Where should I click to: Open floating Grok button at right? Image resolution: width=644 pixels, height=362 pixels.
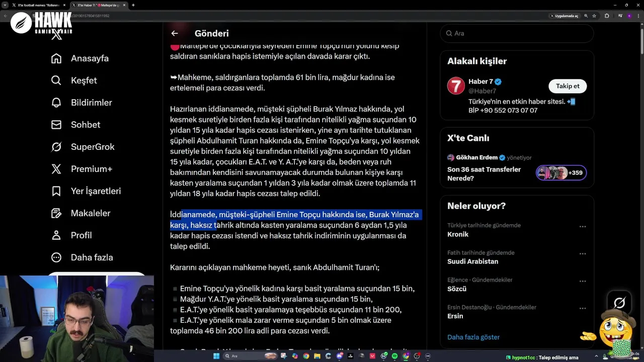619,303
